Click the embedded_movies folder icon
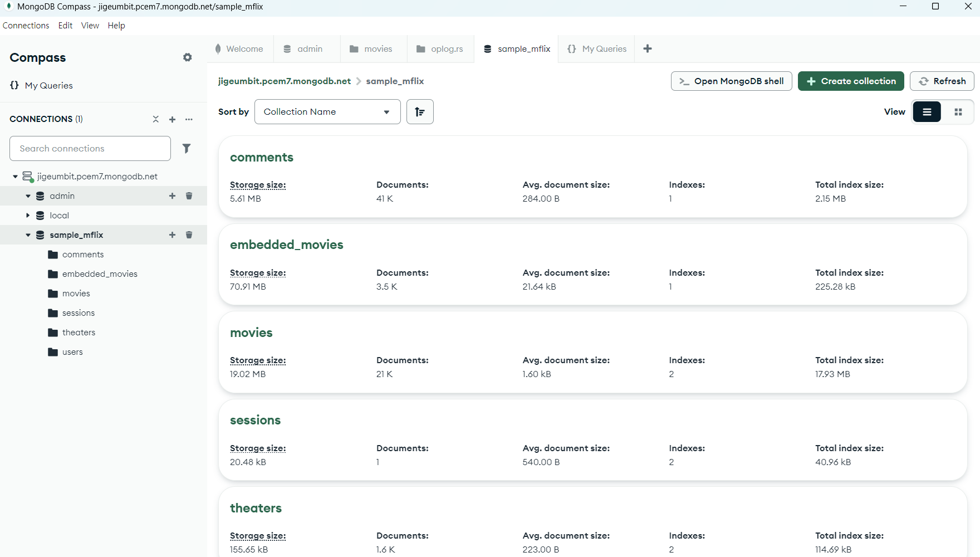The image size is (980, 557). tap(53, 274)
